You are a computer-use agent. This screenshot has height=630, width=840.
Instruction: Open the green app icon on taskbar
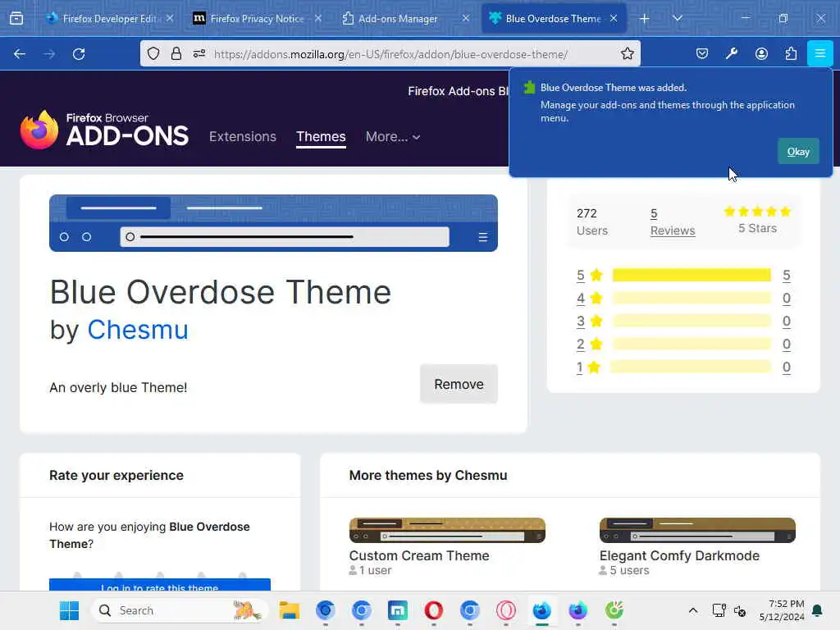(614, 610)
